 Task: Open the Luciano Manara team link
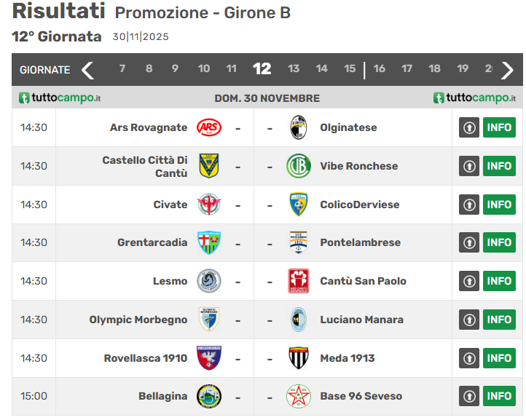point(361,320)
